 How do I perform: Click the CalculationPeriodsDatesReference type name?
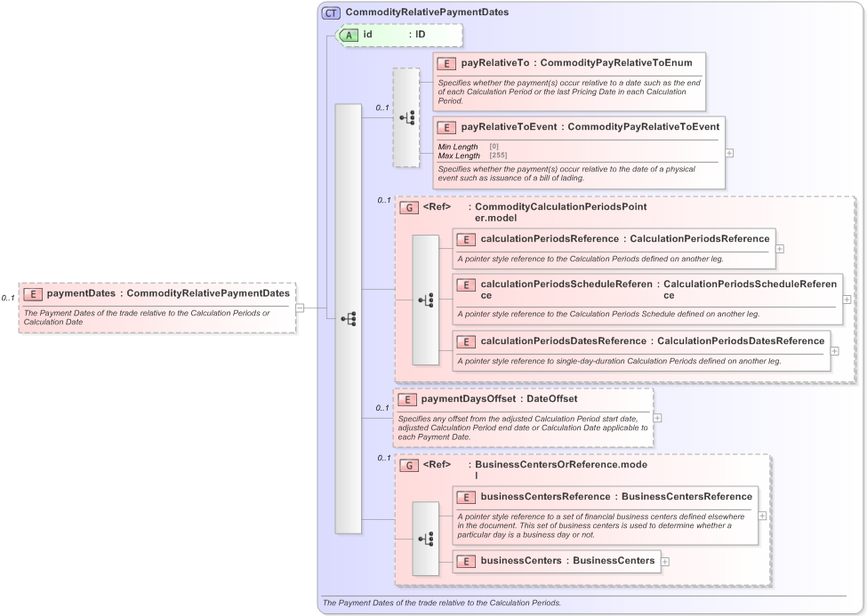741,340
